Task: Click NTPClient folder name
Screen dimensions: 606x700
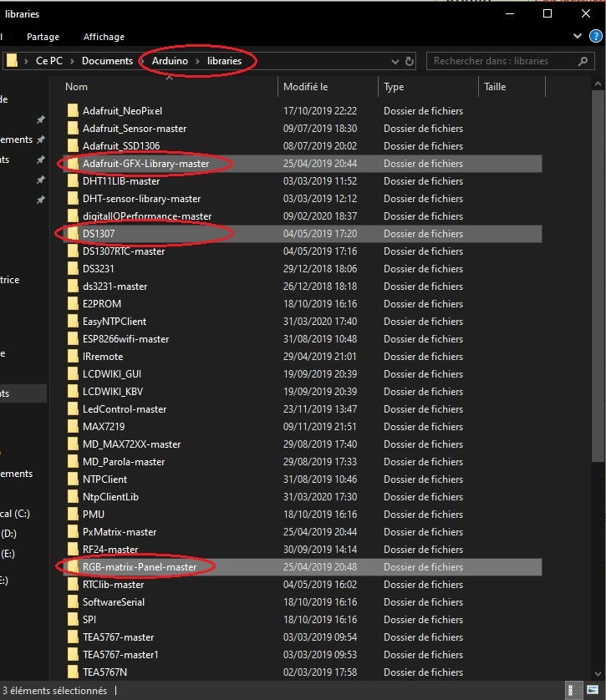Action: (105, 479)
